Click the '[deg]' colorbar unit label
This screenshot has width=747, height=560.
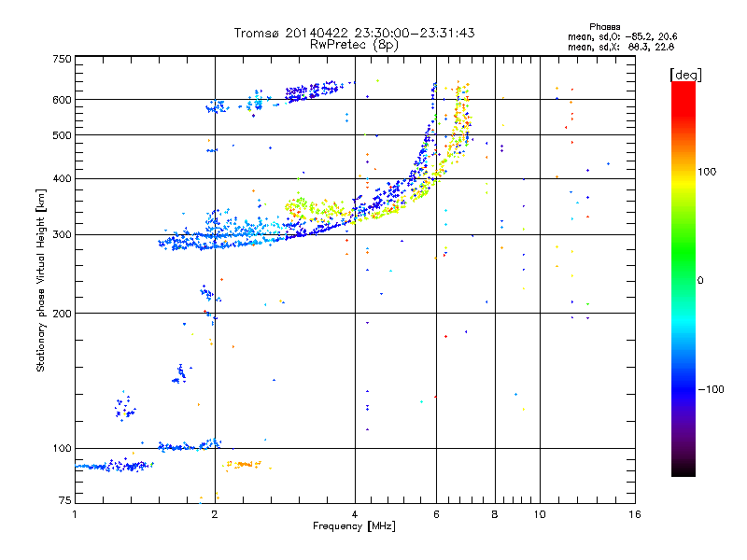pos(685,75)
